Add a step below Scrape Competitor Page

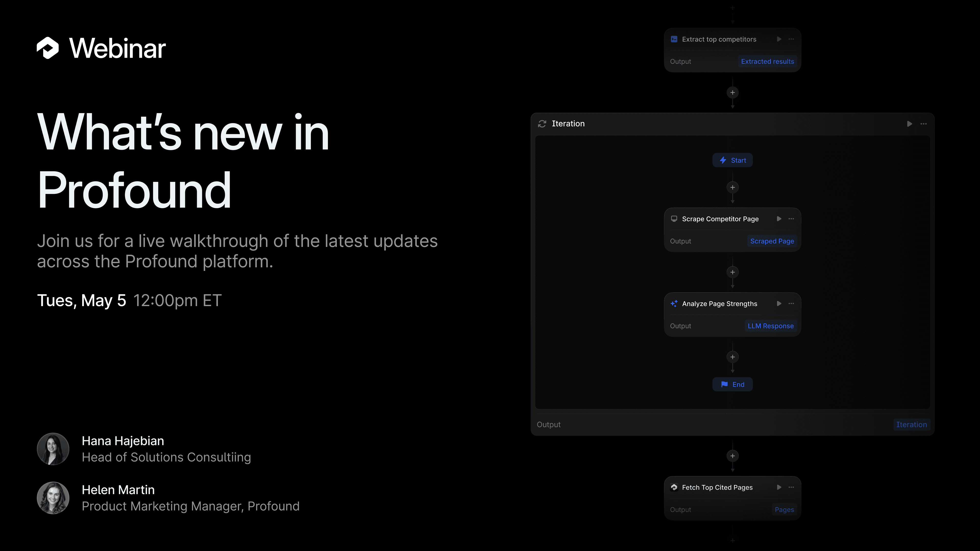click(x=732, y=272)
